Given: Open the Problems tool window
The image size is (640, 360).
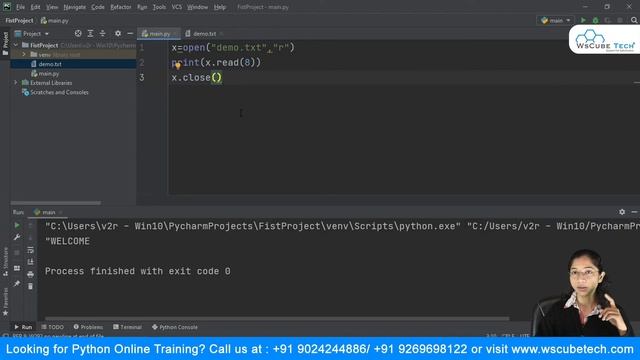Looking at the screenshot, I should point(88,327).
